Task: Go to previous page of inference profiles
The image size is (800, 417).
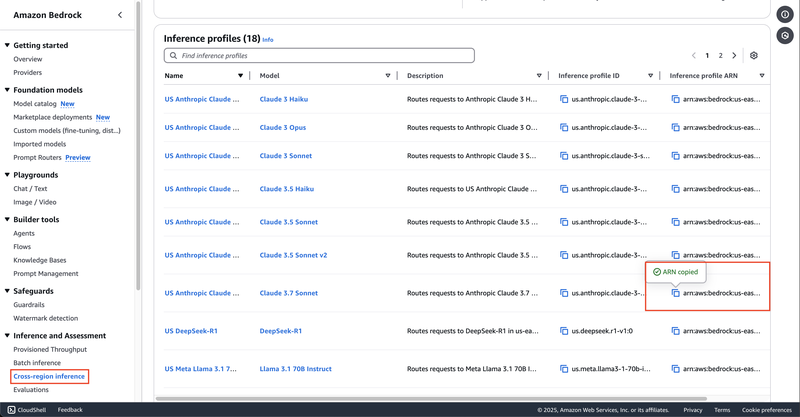Action: (693, 56)
